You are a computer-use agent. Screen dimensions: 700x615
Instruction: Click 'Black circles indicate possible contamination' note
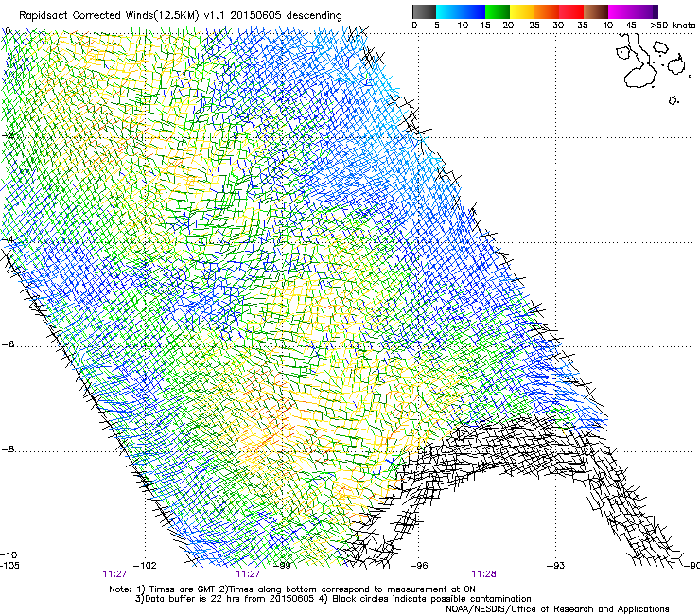click(x=431, y=599)
